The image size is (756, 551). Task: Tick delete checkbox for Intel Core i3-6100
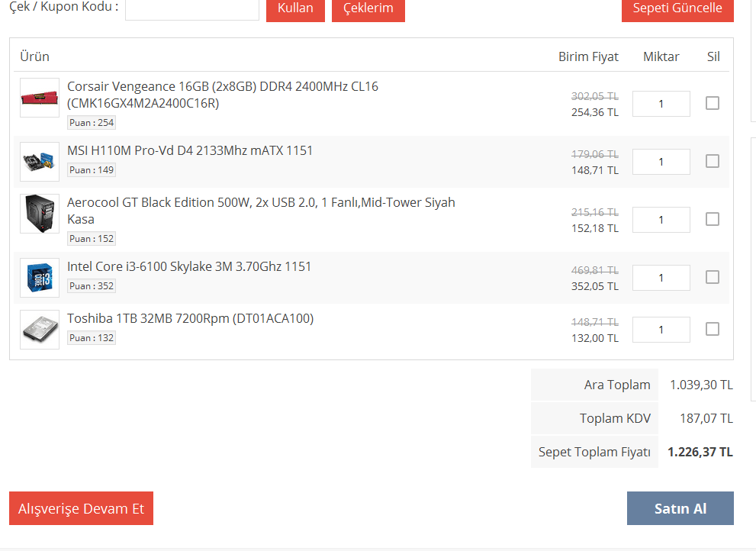pos(712,277)
